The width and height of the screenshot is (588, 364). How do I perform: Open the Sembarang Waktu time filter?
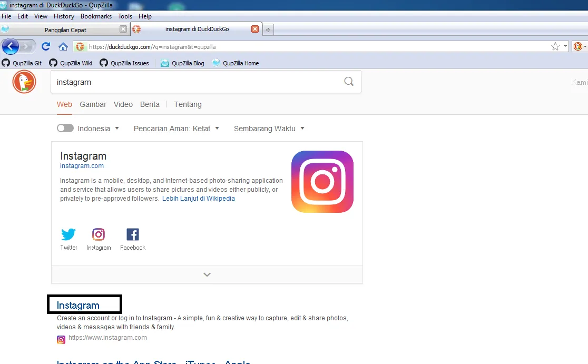point(269,129)
